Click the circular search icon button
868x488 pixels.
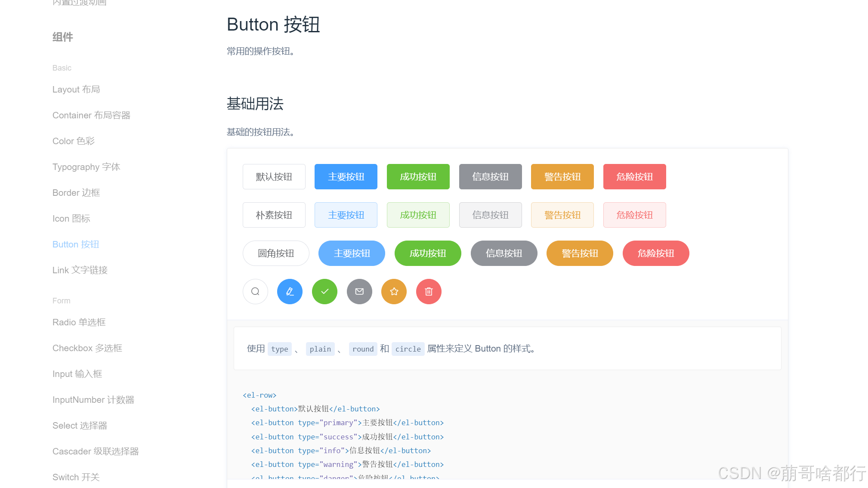[x=255, y=292]
